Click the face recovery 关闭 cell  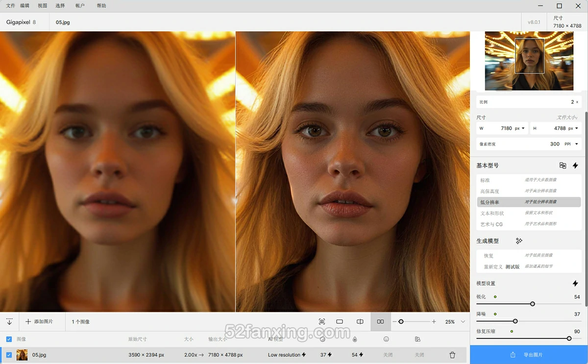coord(388,355)
